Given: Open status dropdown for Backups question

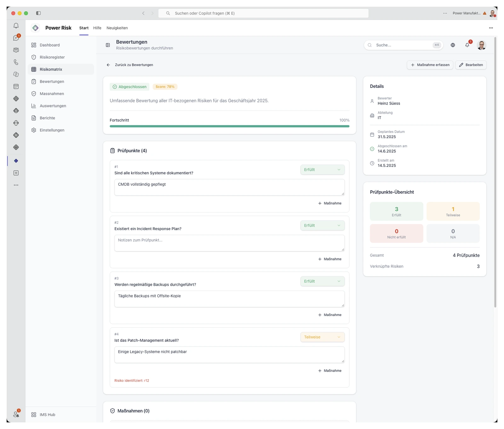Looking at the screenshot, I should click(x=322, y=281).
